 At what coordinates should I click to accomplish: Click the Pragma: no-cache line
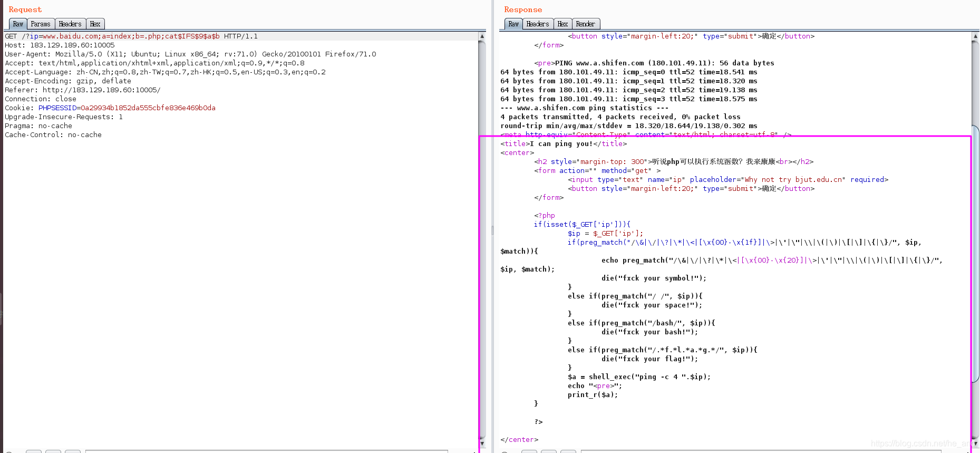(38, 126)
